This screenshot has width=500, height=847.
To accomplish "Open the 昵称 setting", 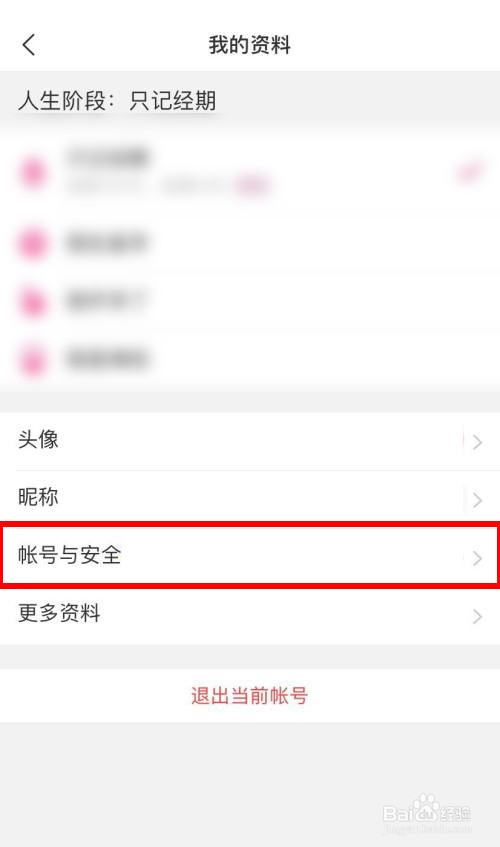I will pos(250,498).
